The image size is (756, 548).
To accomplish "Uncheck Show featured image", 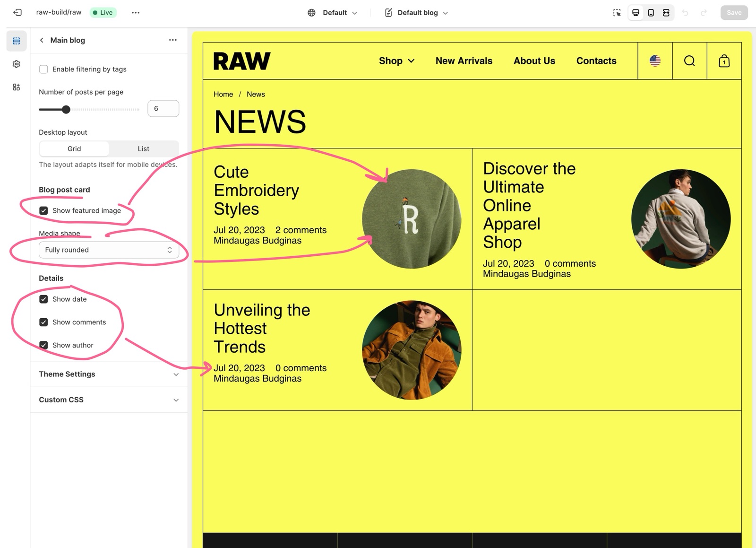I will [43, 210].
